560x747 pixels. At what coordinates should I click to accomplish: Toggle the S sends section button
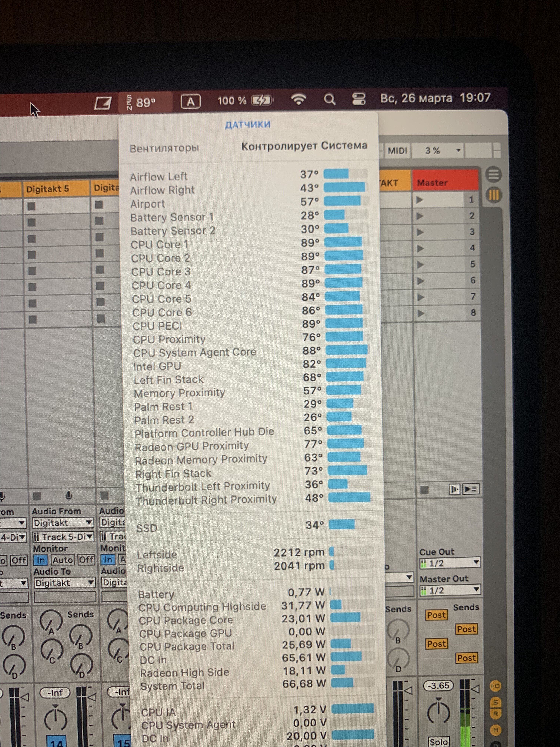(496, 702)
